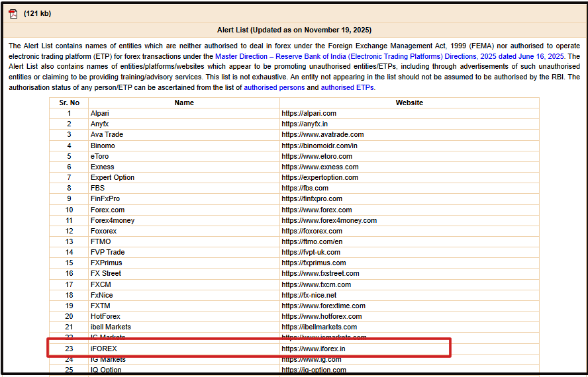Click the name 'FxNice'
The image size is (588, 377).
click(x=101, y=295)
